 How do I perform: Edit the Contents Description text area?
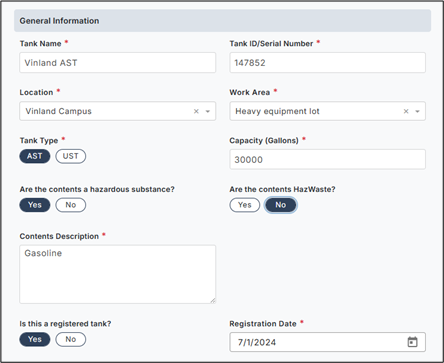pyautogui.click(x=118, y=274)
